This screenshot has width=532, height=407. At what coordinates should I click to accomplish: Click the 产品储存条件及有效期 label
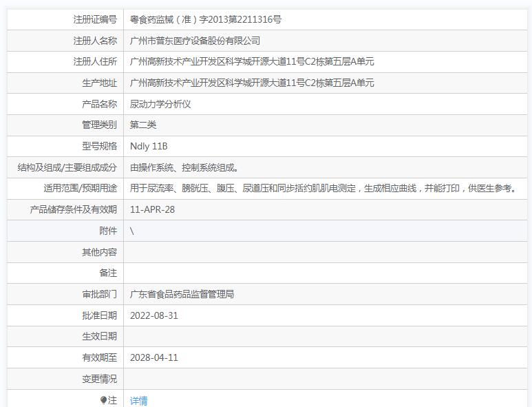click(x=73, y=209)
